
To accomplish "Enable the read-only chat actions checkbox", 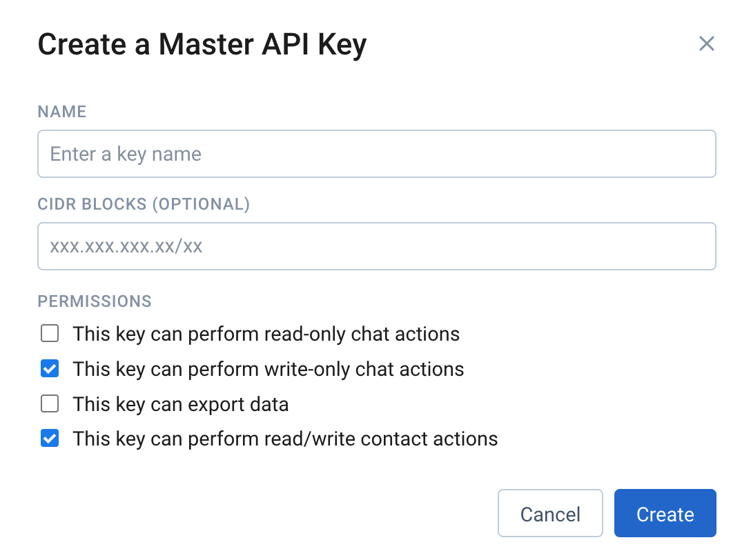I will coord(50,334).
